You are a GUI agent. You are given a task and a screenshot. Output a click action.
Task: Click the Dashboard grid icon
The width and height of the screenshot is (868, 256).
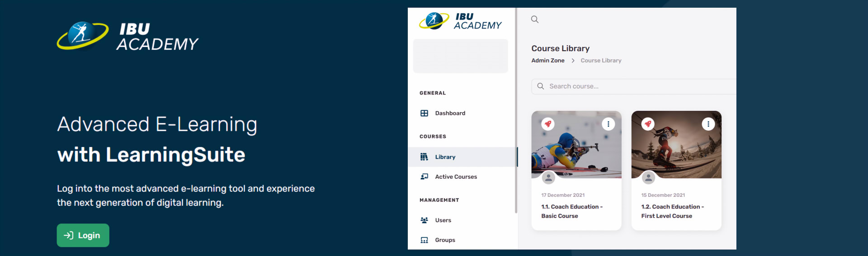(424, 113)
